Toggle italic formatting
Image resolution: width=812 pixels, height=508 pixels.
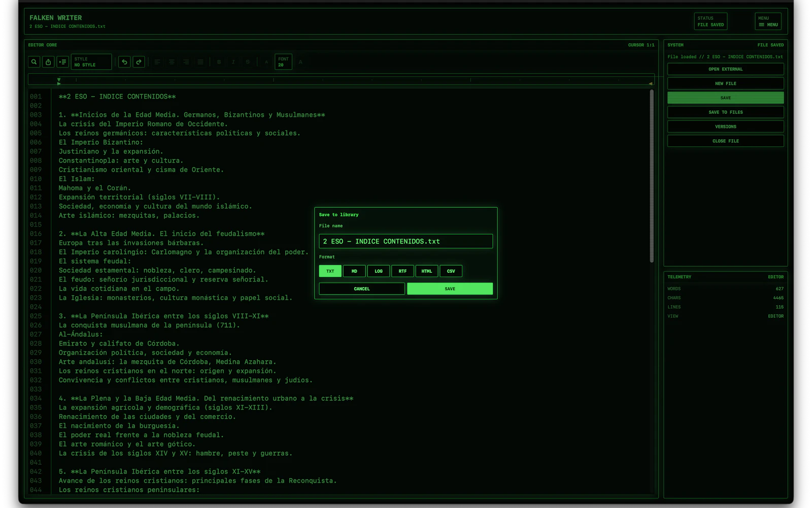(233, 62)
